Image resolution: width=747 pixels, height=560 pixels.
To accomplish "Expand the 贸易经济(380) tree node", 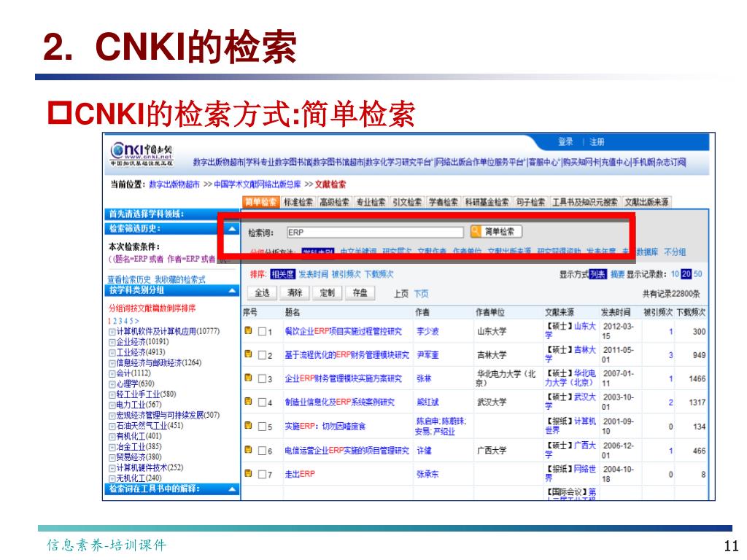I will 112,457.
